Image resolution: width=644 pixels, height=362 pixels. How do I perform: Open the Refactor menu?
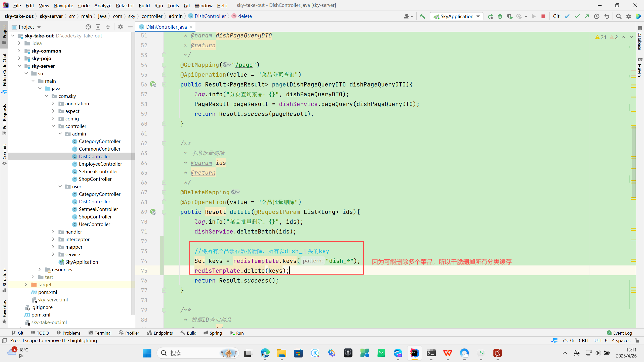point(125,5)
